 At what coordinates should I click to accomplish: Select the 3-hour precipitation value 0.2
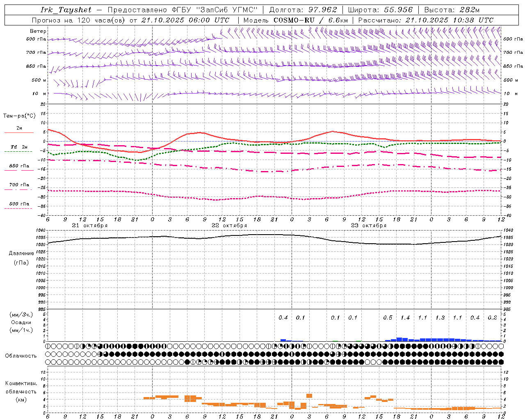(492, 318)
